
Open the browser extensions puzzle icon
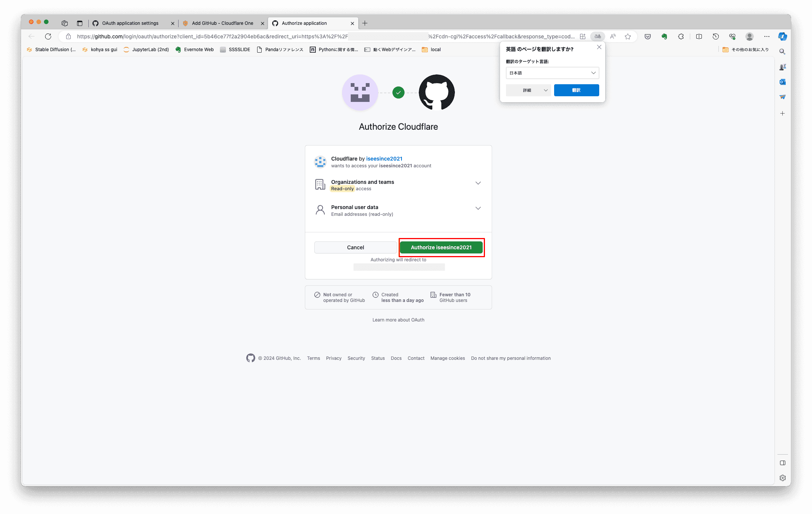681,36
